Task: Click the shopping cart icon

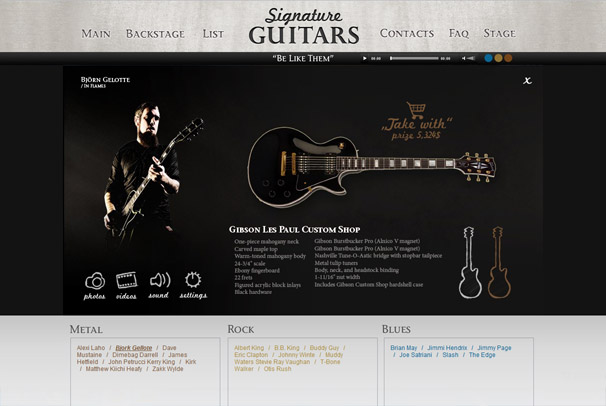Action: point(416,110)
